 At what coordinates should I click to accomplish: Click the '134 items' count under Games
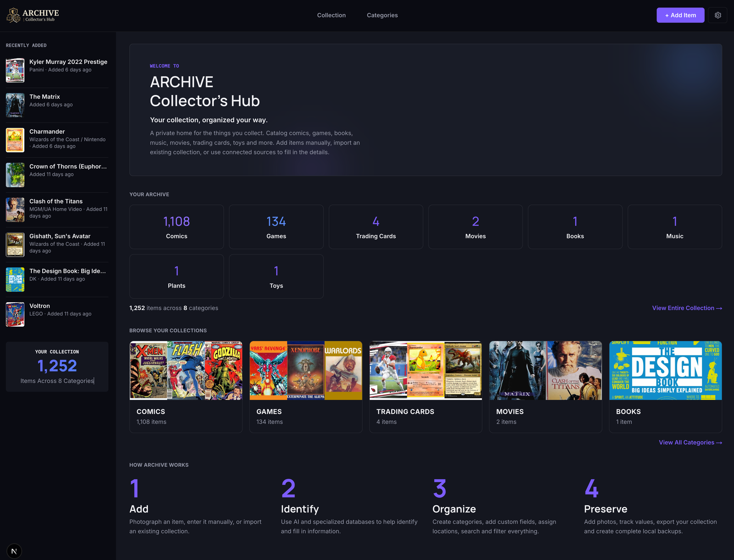coord(269,422)
